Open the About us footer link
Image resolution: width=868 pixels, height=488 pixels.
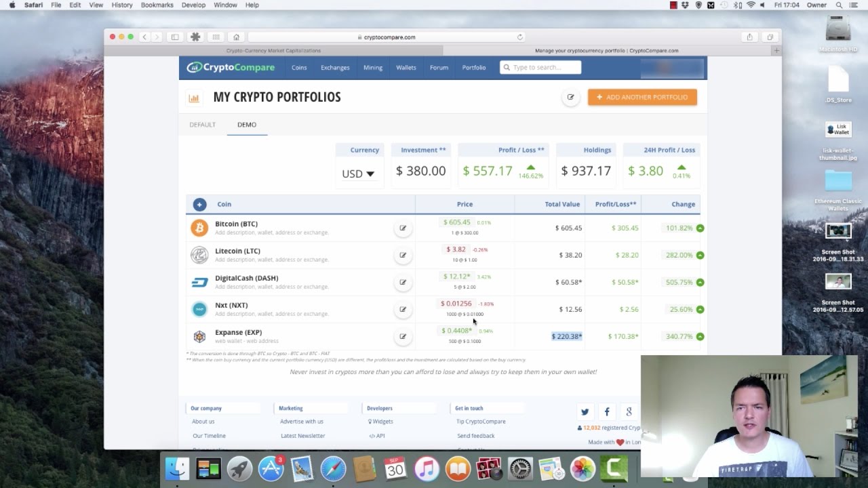point(203,422)
